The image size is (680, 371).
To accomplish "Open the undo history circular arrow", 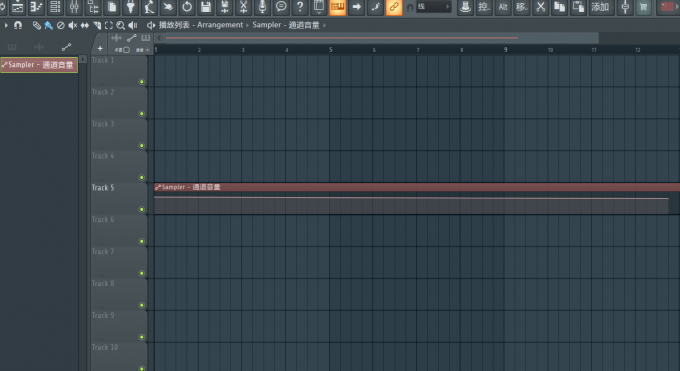I will click(187, 7).
